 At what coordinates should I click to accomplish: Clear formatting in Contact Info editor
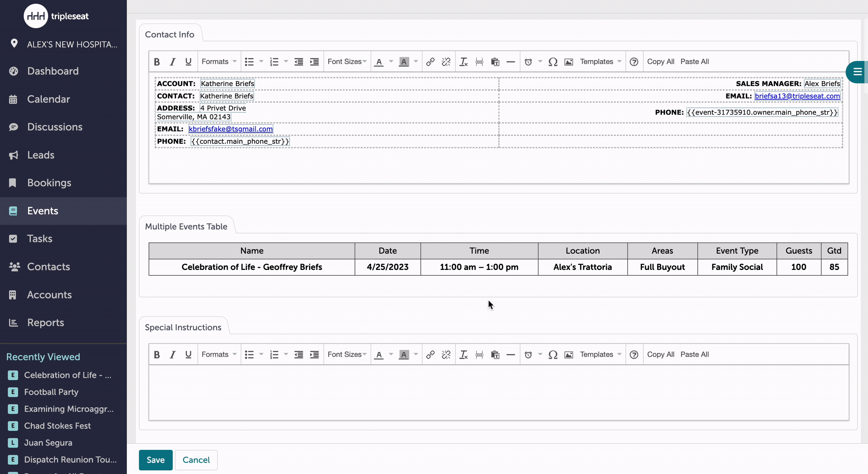(x=463, y=62)
